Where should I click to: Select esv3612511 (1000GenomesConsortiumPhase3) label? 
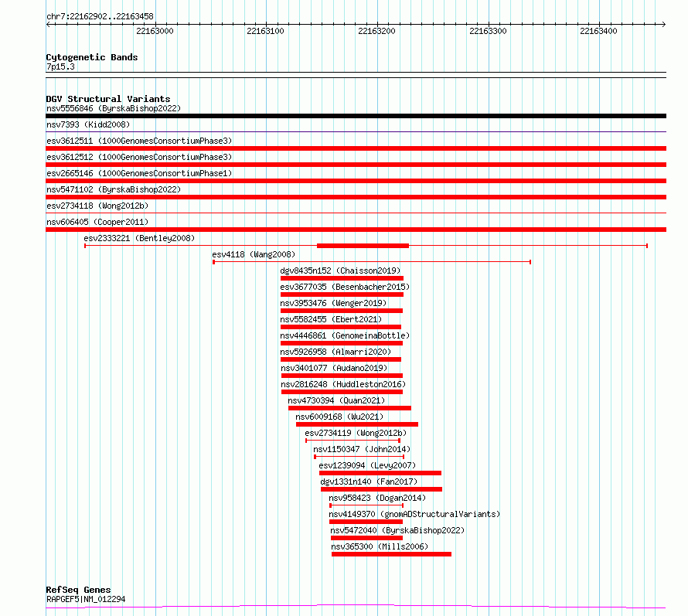point(139,141)
